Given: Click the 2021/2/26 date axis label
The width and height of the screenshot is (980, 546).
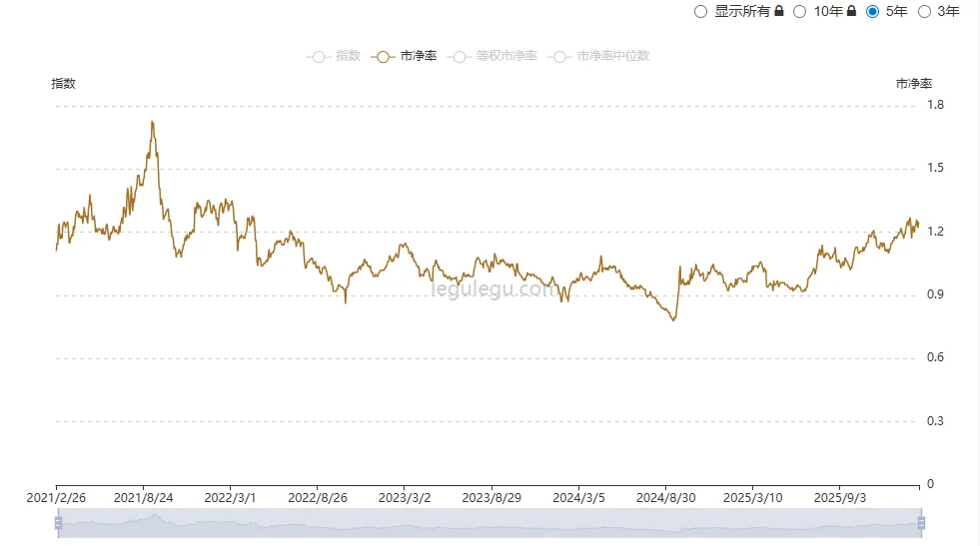Looking at the screenshot, I should tap(56, 498).
